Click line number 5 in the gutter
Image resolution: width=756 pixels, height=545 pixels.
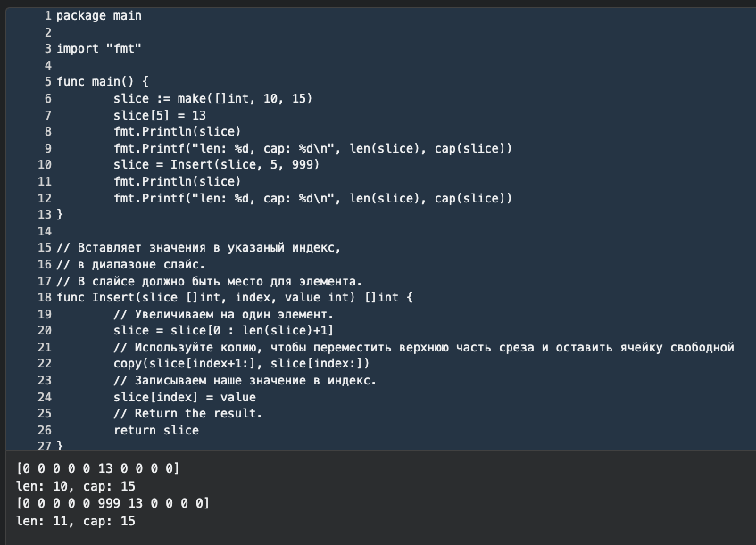(47, 81)
